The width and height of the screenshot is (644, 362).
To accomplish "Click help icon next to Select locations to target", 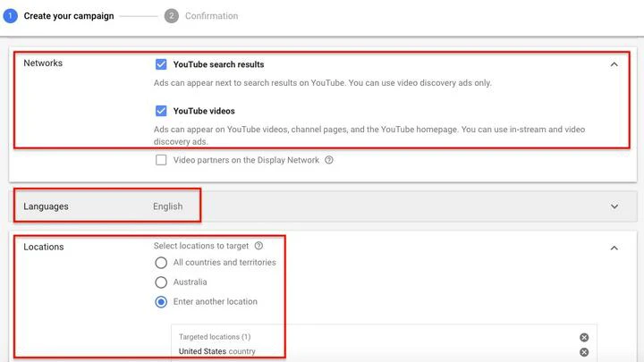I will (x=258, y=246).
